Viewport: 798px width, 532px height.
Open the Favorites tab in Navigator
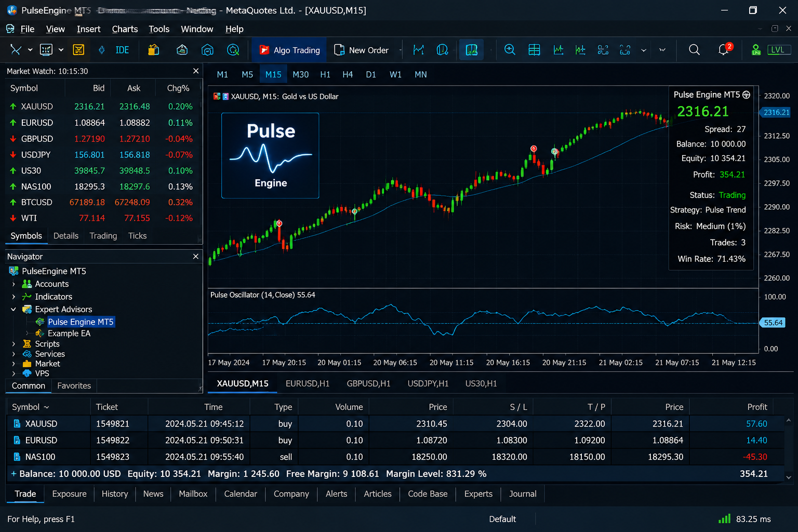(x=74, y=385)
